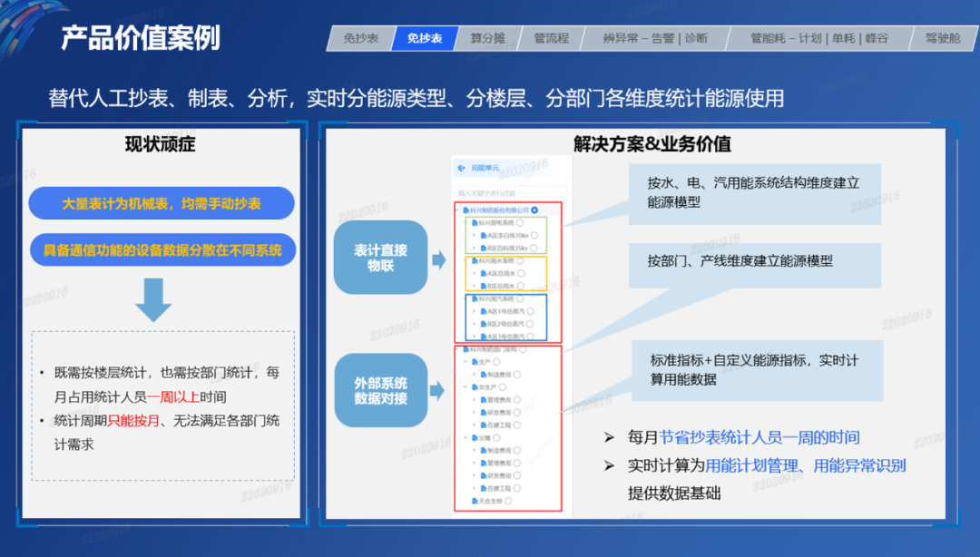The image size is (980, 557).
Task: Click file icon beside A区李白线10kv
Action: click(x=484, y=236)
